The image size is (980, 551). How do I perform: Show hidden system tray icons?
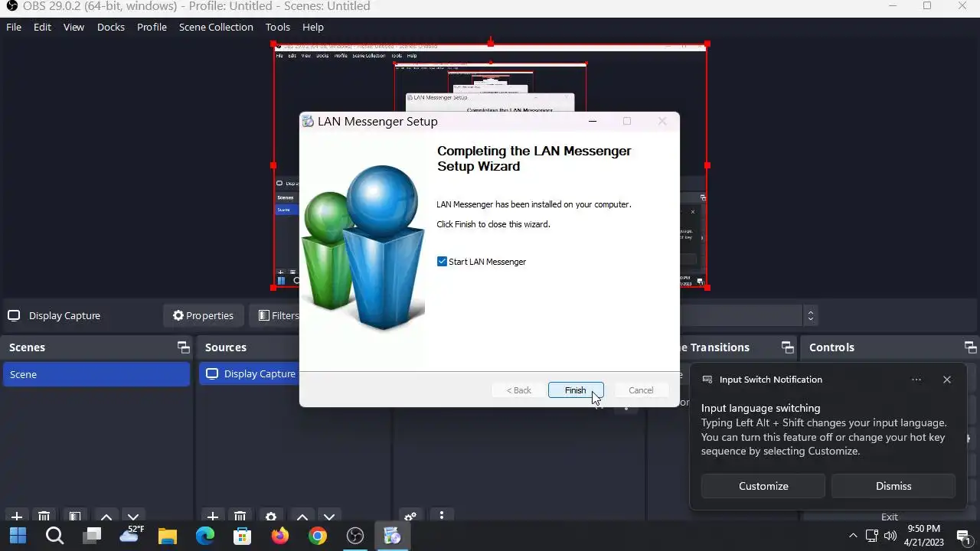tap(853, 536)
